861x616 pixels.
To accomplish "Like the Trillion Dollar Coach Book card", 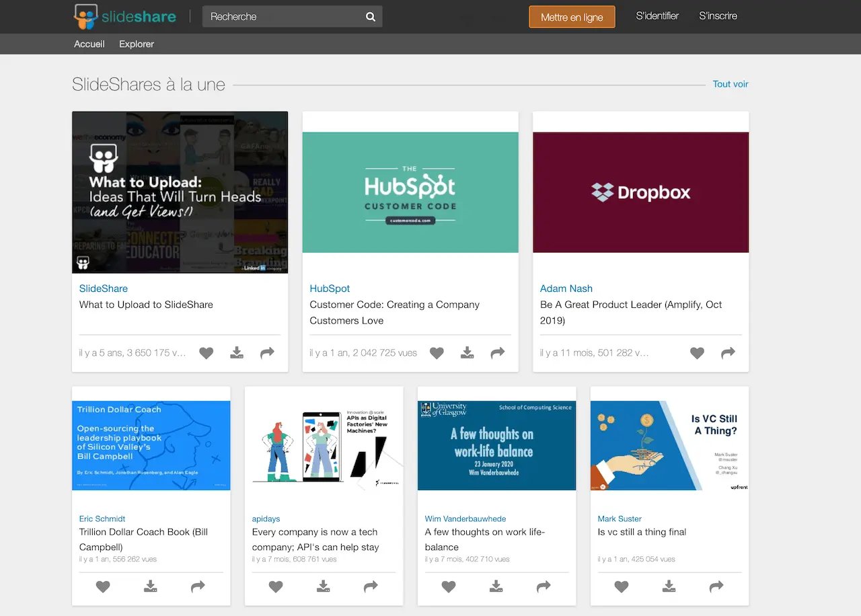I will pyautogui.click(x=103, y=587).
